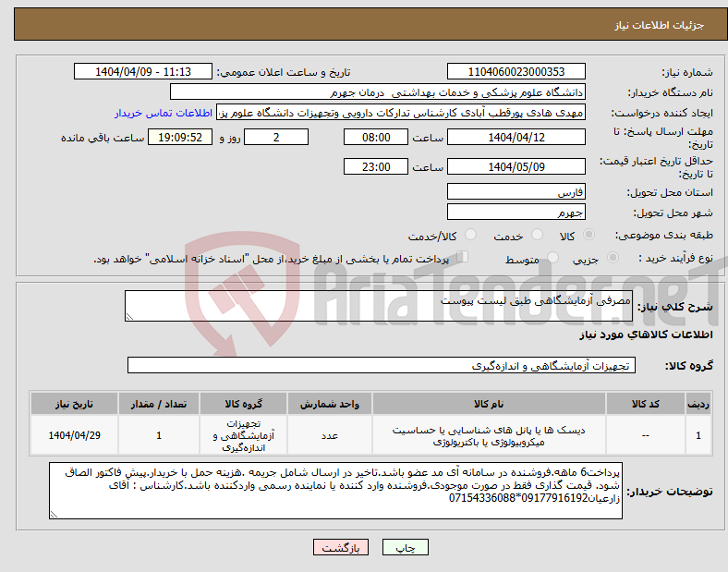
Task: Click the need date cell 1404/04/29
Action: [x=74, y=435]
